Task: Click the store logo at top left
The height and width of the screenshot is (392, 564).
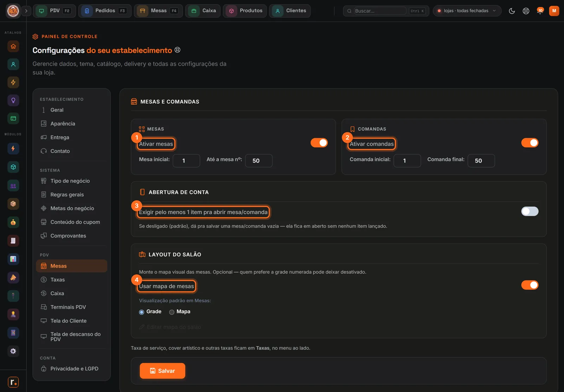Action: point(13,11)
